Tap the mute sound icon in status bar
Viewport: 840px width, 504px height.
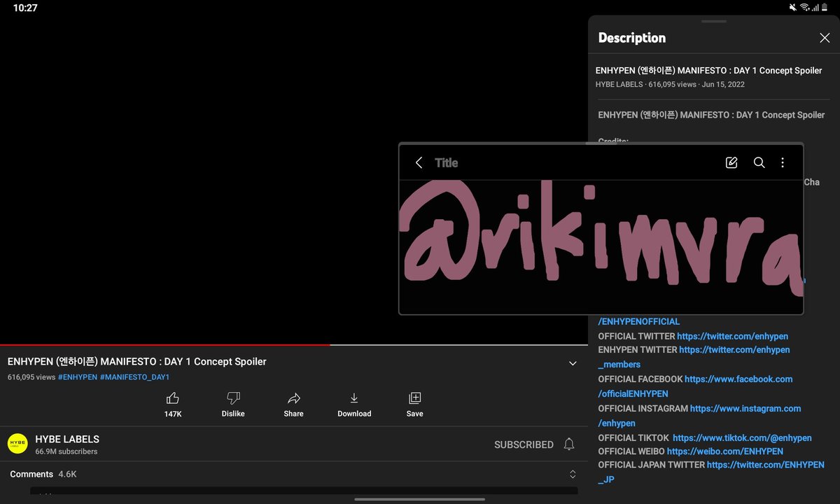click(x=793, y=8)
